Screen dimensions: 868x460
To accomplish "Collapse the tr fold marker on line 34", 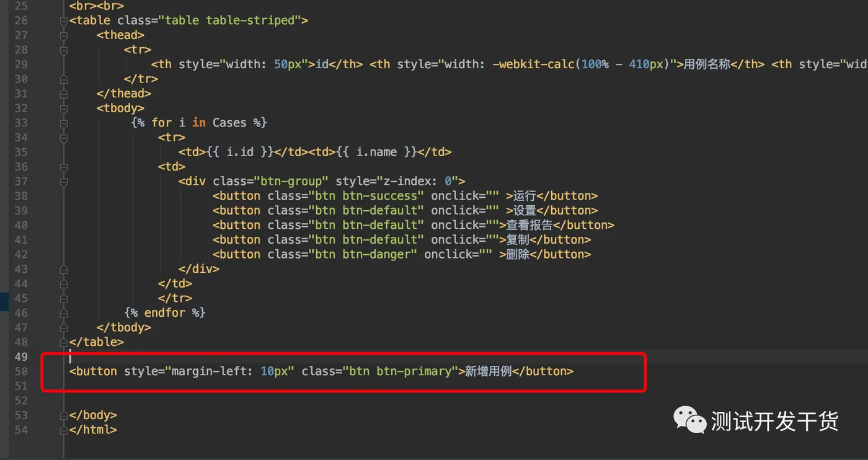I will coord(63,138).
